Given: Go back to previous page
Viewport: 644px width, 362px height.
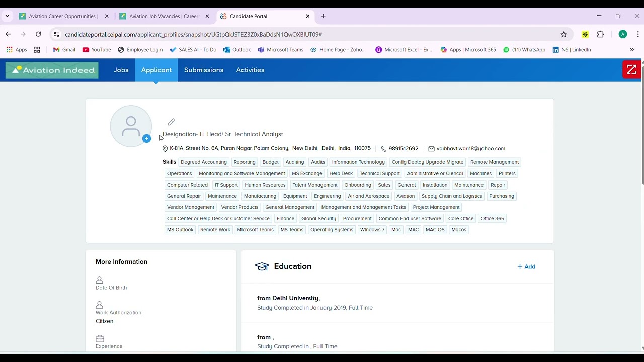Looking at the screenshot, I should (8, 34).
